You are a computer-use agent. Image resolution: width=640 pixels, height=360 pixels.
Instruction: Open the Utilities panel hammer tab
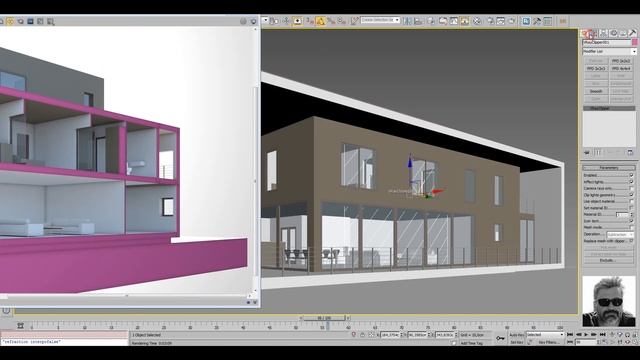[632, 33]
